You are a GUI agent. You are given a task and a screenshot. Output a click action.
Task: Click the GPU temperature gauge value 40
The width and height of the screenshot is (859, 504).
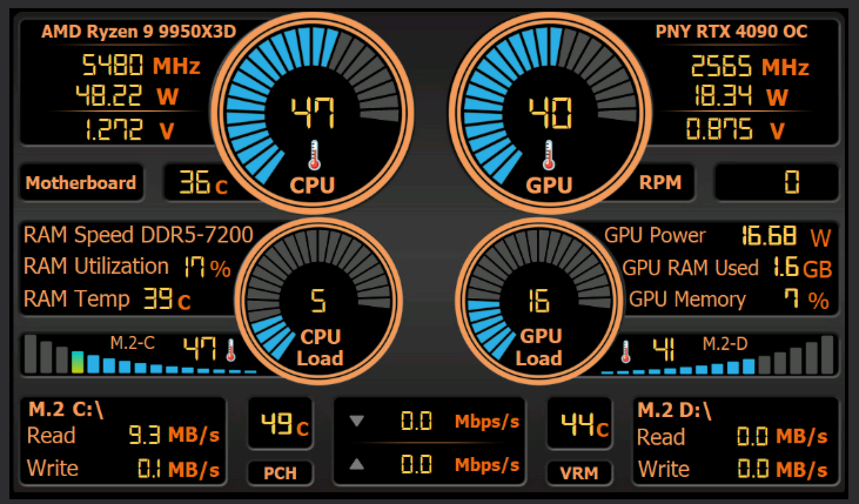point(549,113)
